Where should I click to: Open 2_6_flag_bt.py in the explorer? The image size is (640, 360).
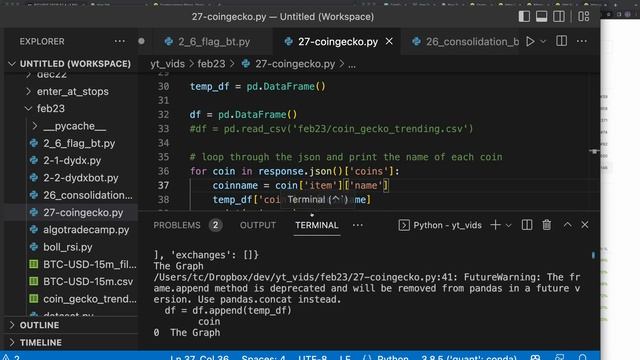click(x=79, y=143)
